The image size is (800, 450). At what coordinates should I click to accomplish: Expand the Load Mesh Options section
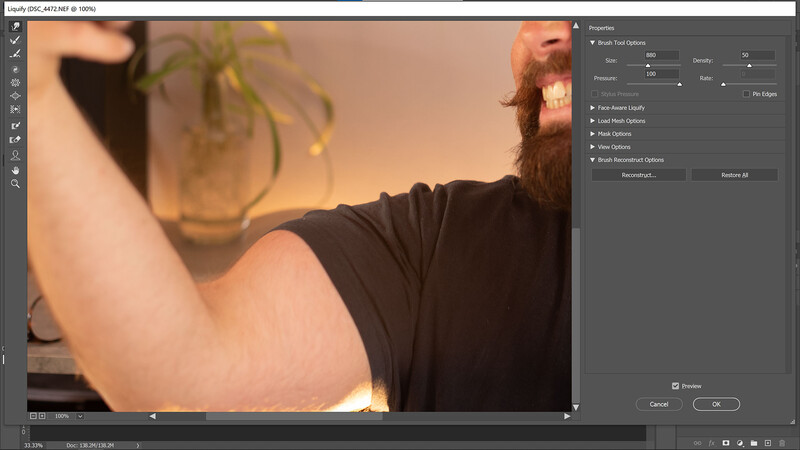[592, 121]
